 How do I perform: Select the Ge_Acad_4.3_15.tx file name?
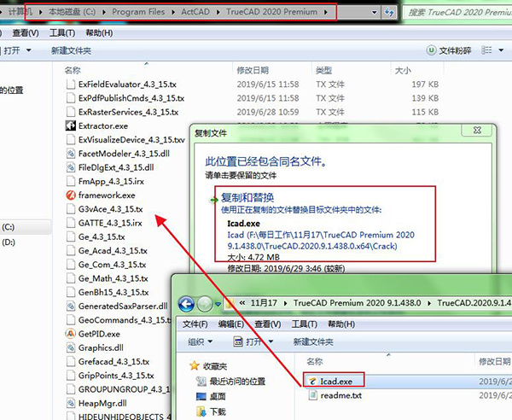click(x=113, y=251)
